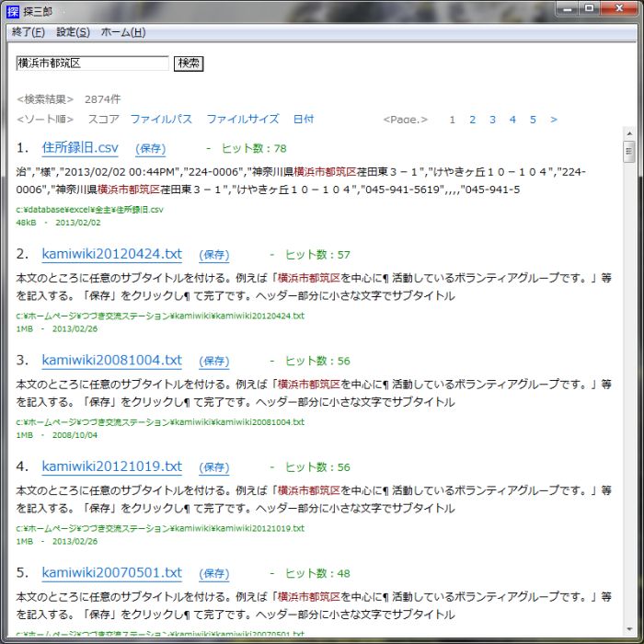Screen dimensions: 644x644
Task: Jump to results page 5
Action: click(533, 120)
